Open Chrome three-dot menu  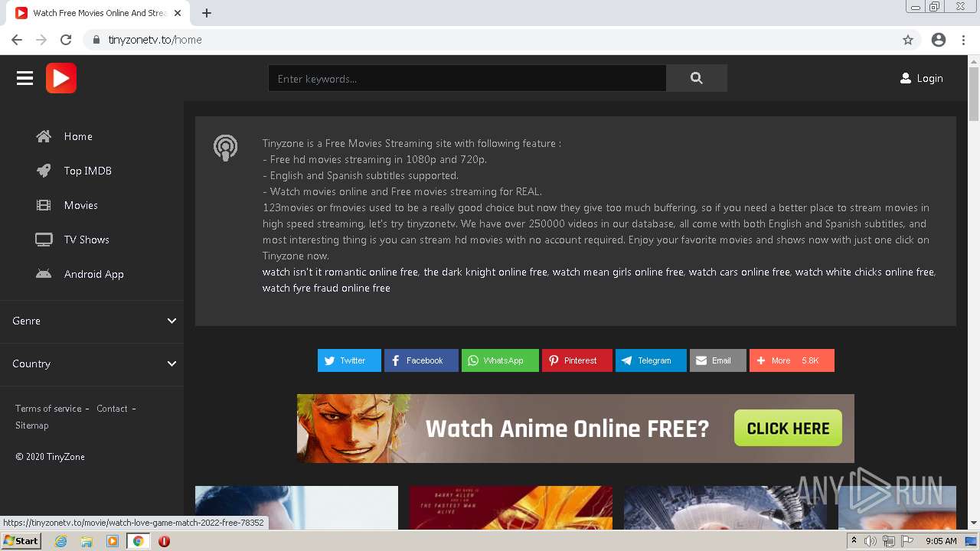pos(963,40)
